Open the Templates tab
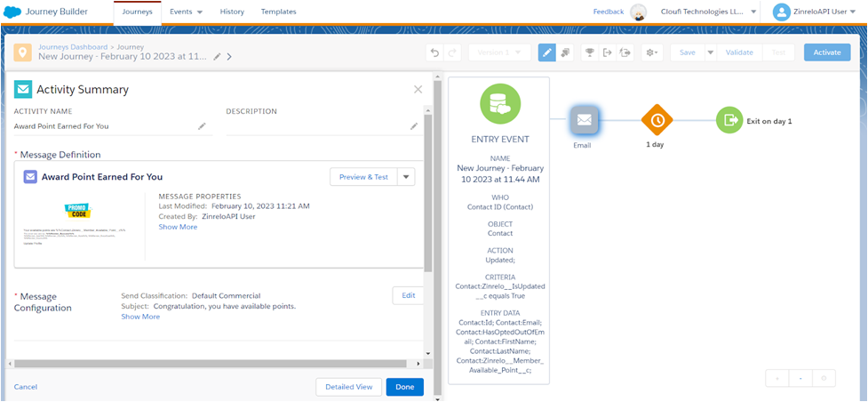 click(278, 12)
